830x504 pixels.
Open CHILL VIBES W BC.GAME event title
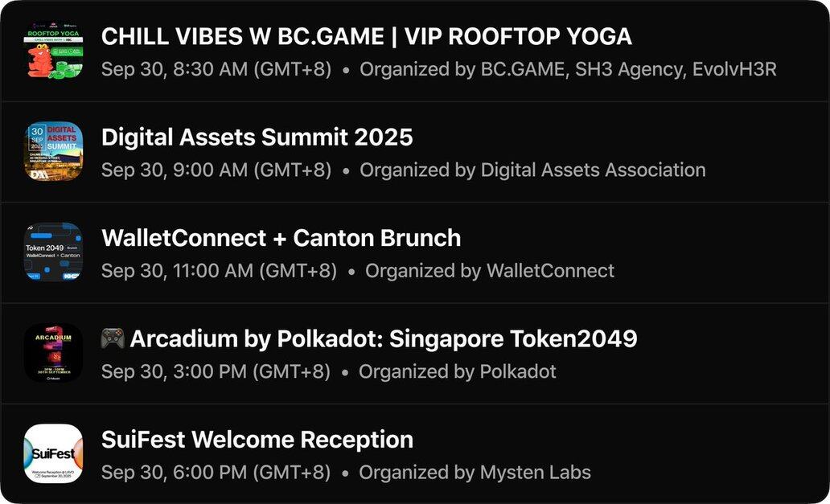(366, 36)
